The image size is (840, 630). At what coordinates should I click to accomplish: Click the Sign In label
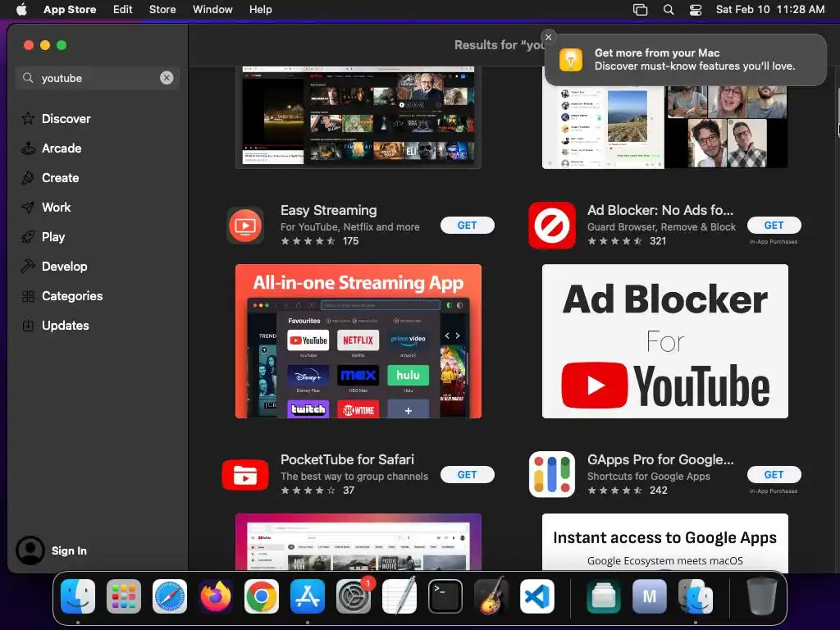pyautogui.click(x=69, y=550)
